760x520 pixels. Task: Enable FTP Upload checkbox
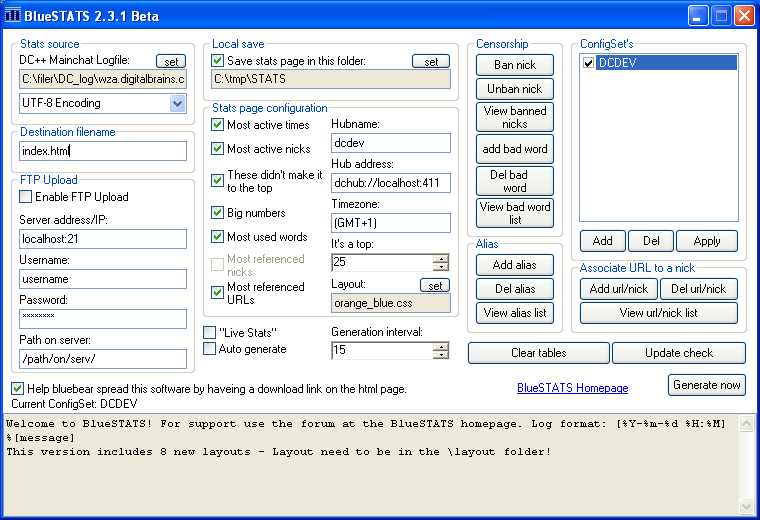tap(25, 197)
